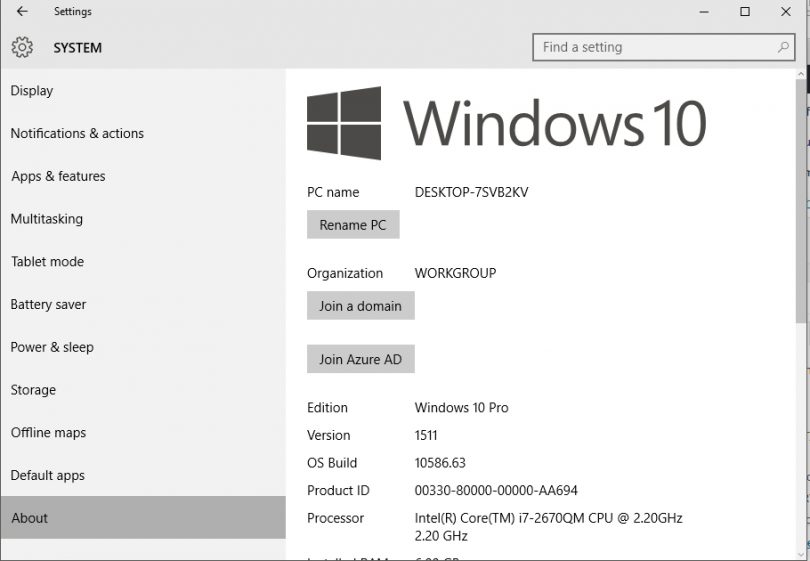Click the vertical scrollbar thumb
810x561 pixels.
pyautogui.click(x=800, y=200)
